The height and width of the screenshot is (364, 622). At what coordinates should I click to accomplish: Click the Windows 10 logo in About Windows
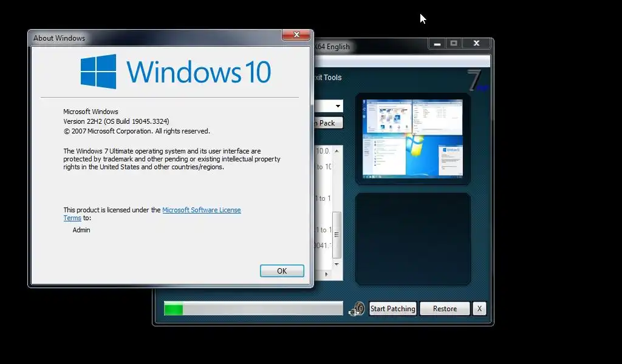[176, 72]
